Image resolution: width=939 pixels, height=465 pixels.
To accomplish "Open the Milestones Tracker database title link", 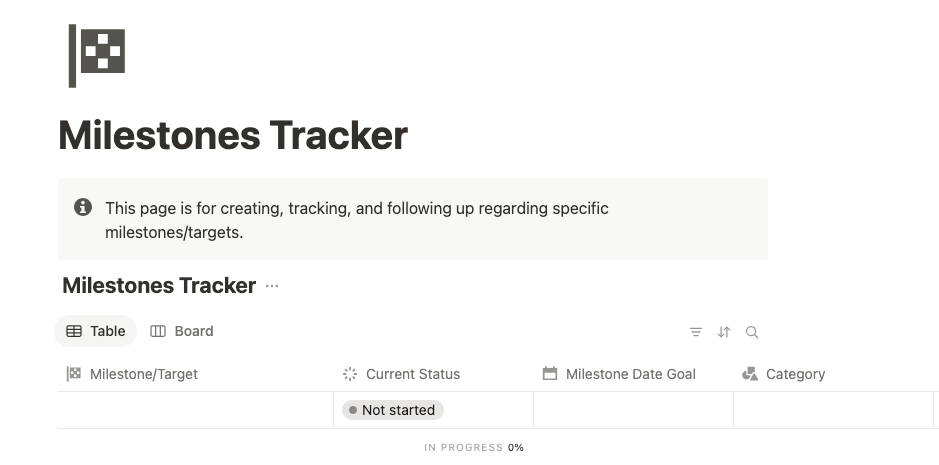I will pos(159,286).
